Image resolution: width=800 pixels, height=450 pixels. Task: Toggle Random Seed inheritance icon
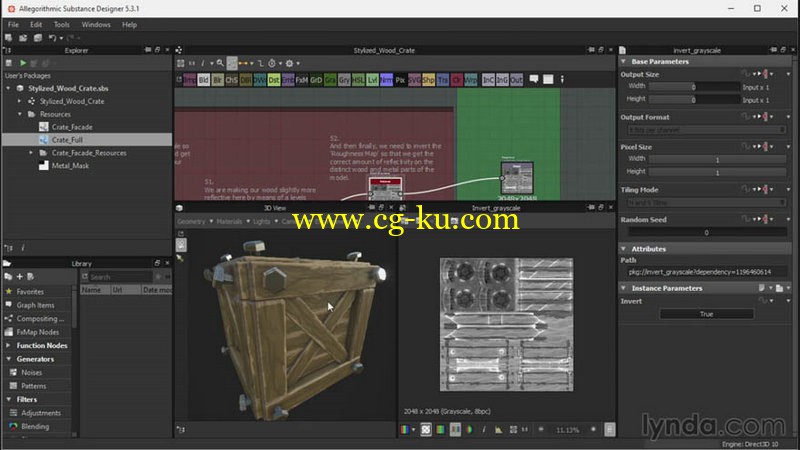[x=765, y=219]
